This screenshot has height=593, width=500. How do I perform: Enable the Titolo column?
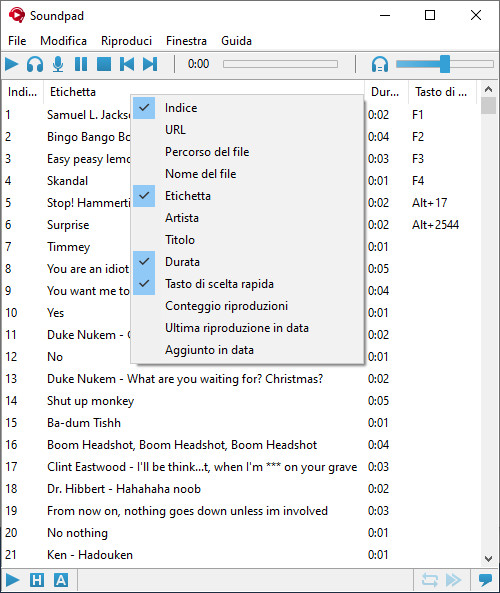(247, 240)
